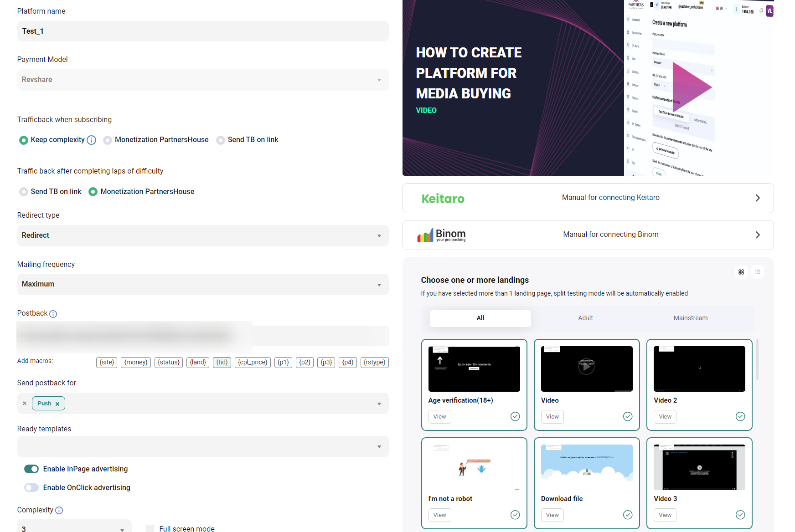Select Send TB on link when subscribing
Screen dimensions: 795x532
click(221, 140)
